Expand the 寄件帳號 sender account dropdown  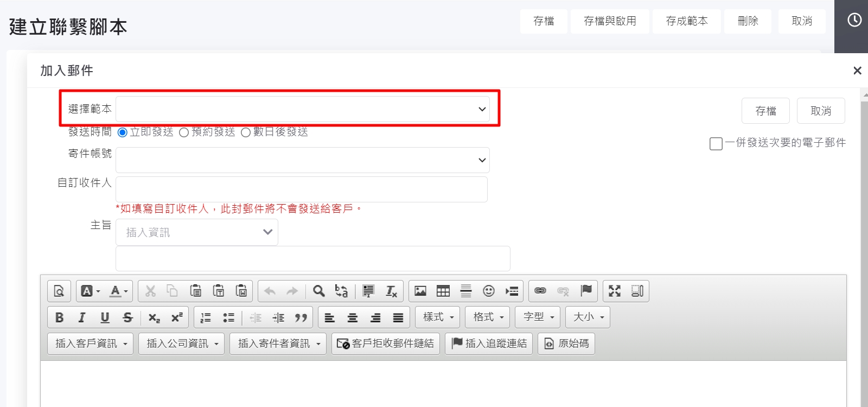click(x=303, y=160)
